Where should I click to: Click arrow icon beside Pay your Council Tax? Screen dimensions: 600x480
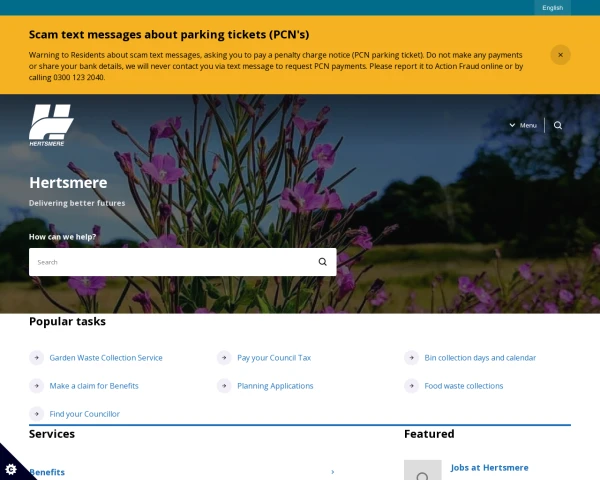[x=224, y=358]
